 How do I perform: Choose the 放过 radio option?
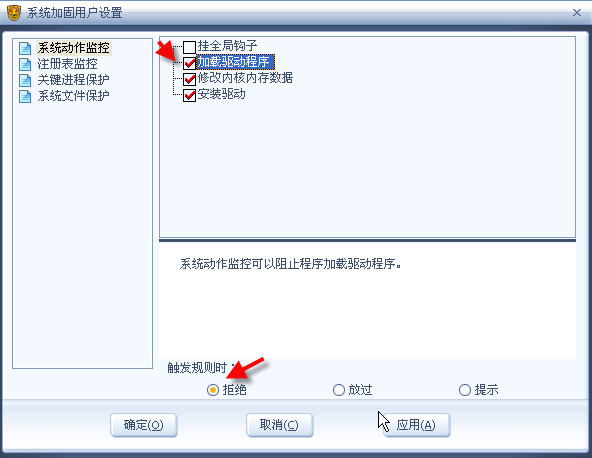click(339, 390)
